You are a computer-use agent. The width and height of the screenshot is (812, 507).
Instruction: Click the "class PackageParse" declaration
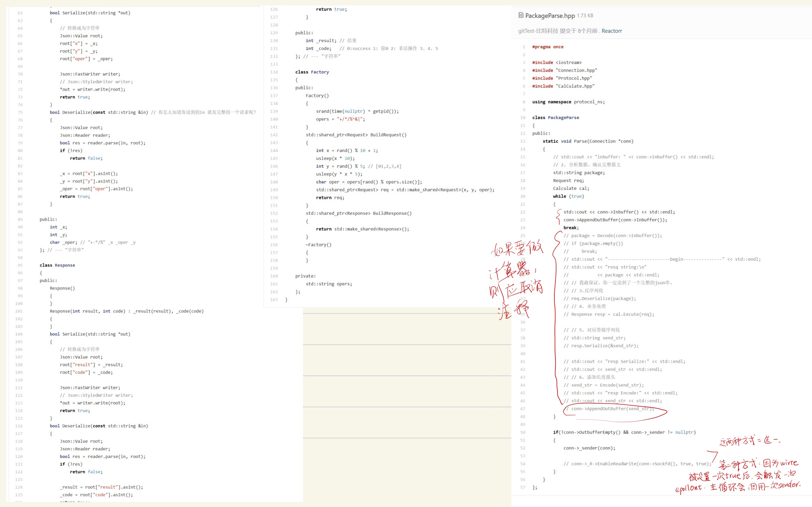tap(555, 118)
